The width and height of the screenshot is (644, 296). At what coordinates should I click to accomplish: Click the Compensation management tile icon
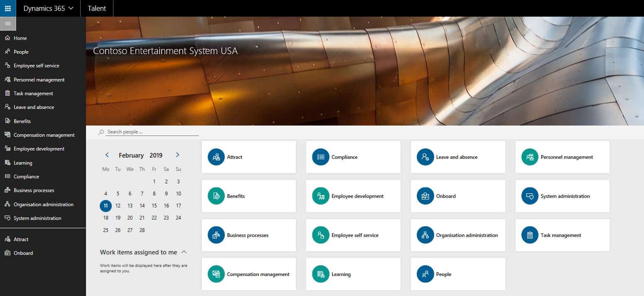pyautogui.click(x=216, y=274)
